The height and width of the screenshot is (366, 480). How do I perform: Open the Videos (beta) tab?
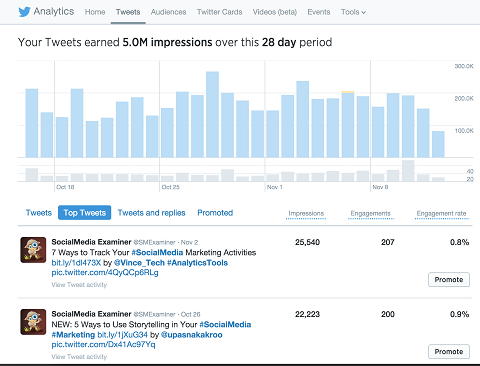[275, 12]
